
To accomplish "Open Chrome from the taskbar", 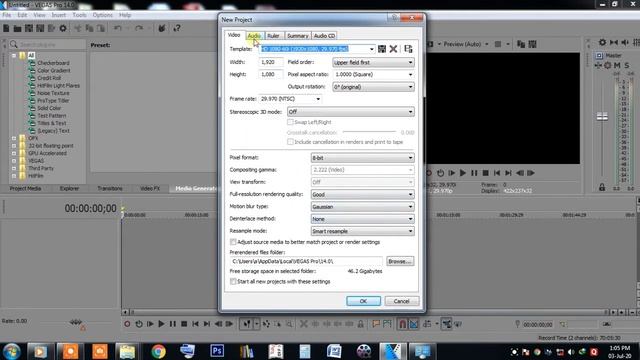I will tap(158, 351).
